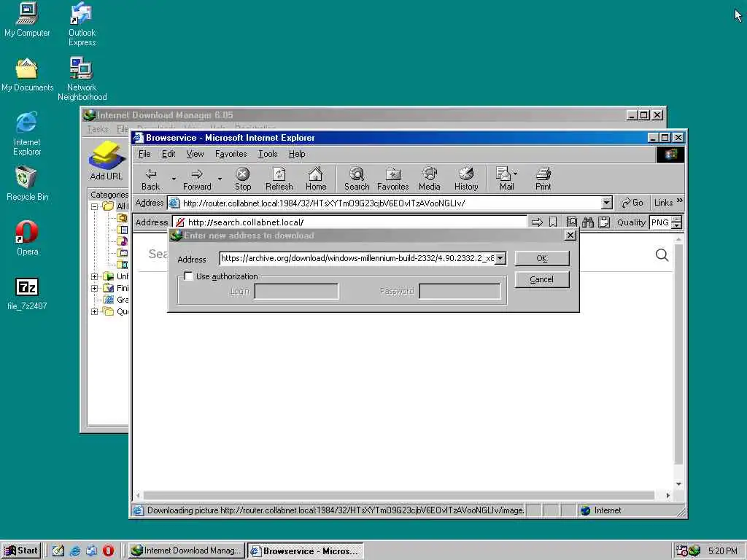Select the file_7z2407 desktop icon
Screen dimensions: 747x560
point(27,294)
